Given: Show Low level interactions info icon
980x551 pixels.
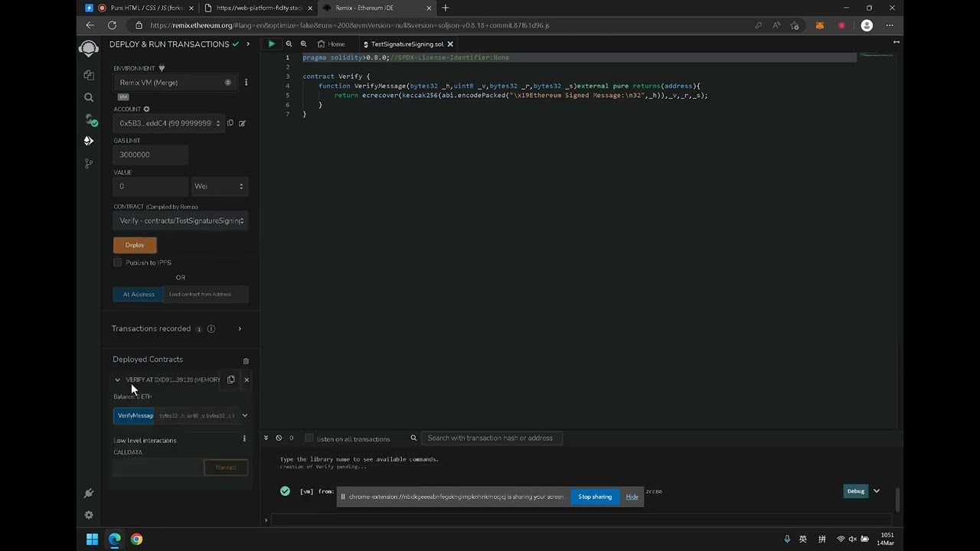Looking at the screenshot, I should tap(244, 439).
